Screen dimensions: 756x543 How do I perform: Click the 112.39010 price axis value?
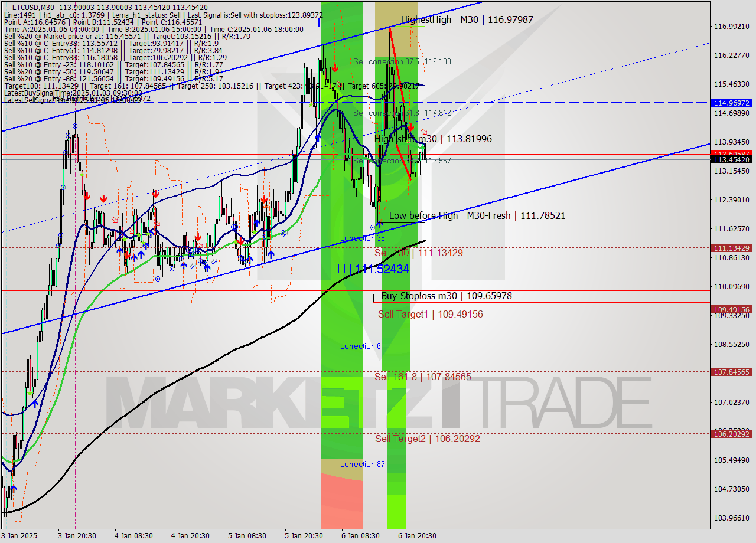tap(731, 199)
